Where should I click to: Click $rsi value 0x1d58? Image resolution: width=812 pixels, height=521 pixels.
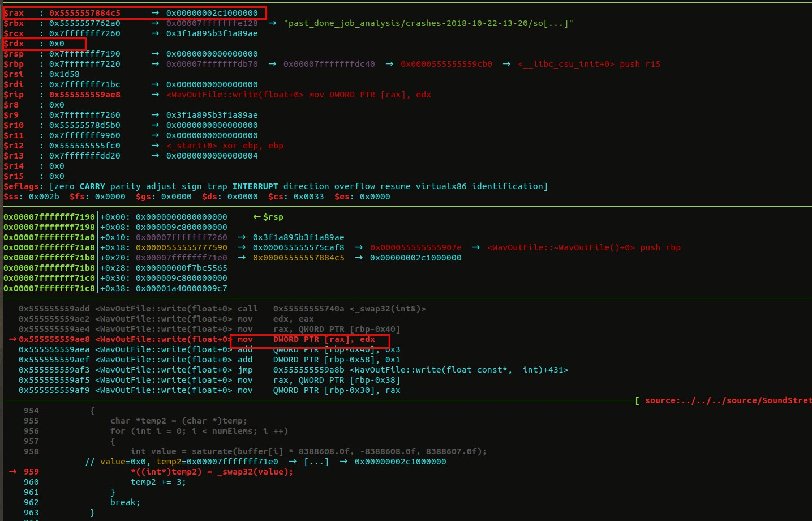pyautogui.click(x=65, y=74)
